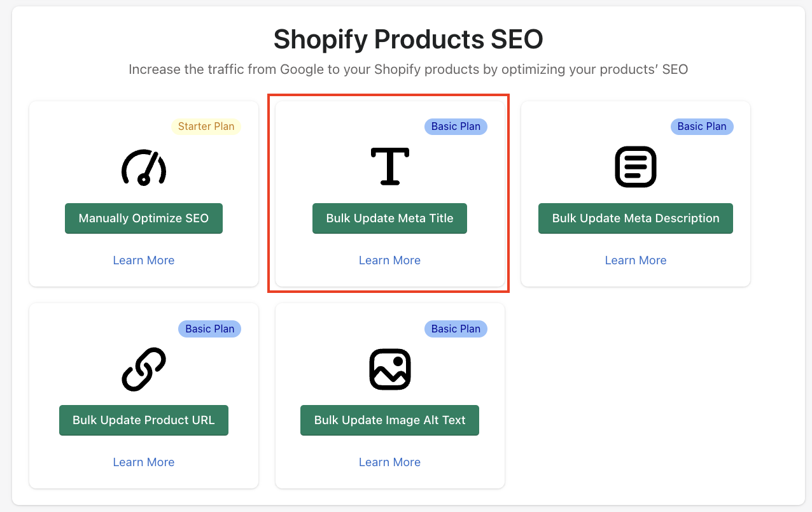Viewport: 812px width, 512px height.
Task: Click the yellow Starter Plan badge
Action: pos(206,126)
